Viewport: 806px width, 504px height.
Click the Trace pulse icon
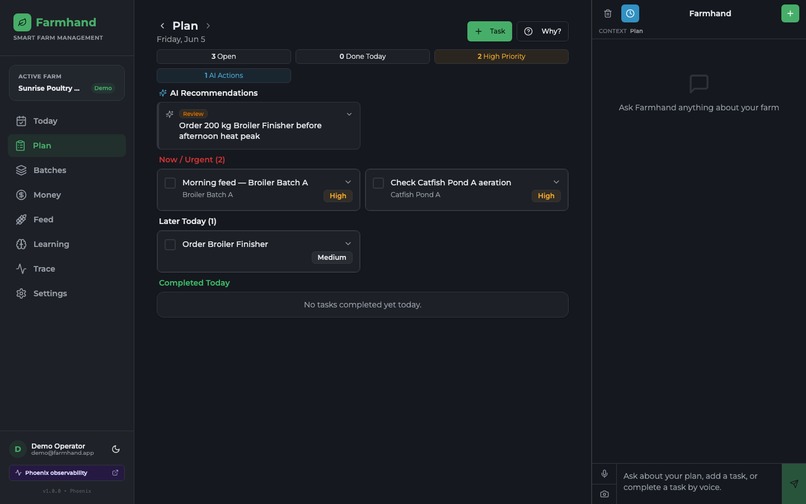21,269
